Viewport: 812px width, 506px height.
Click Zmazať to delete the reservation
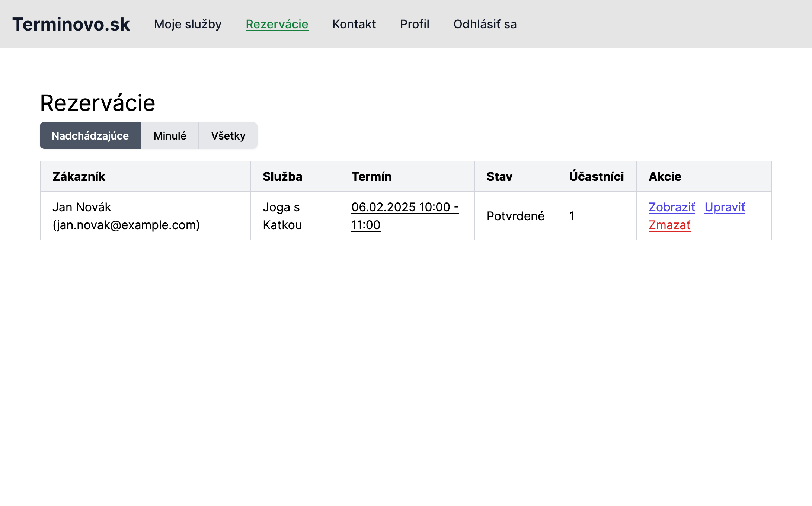point(669,225)
